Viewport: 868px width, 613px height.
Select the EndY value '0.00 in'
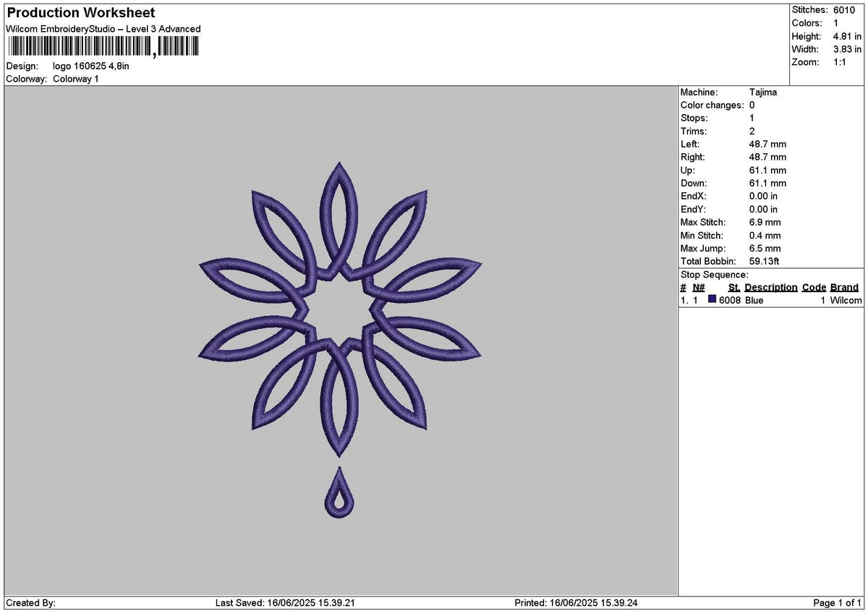[x=764, y=210]
